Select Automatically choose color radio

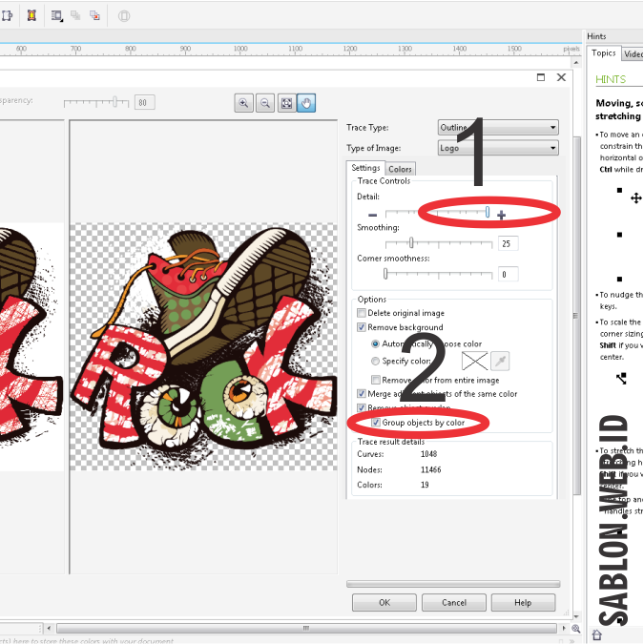(375, 343)
